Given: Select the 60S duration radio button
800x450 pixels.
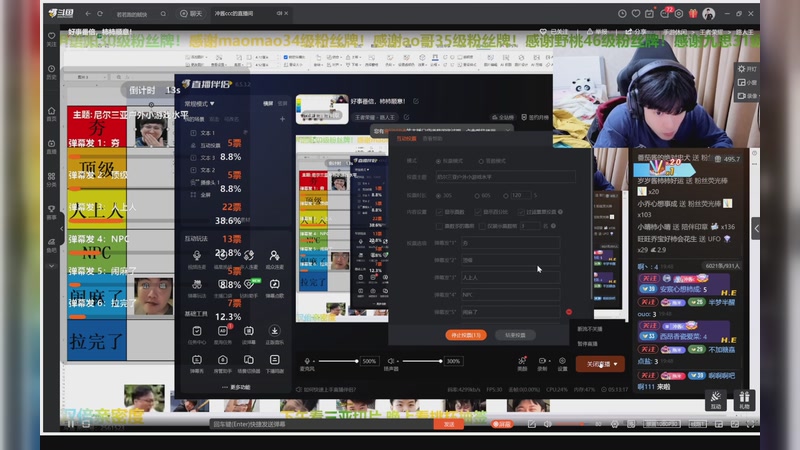Looking at the screenshot, I should tap(477, 195).
